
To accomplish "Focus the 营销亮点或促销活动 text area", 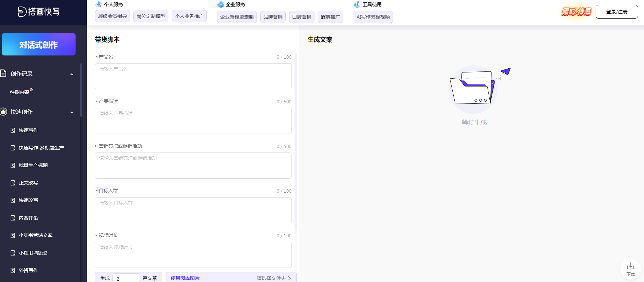I will point(193,166).
